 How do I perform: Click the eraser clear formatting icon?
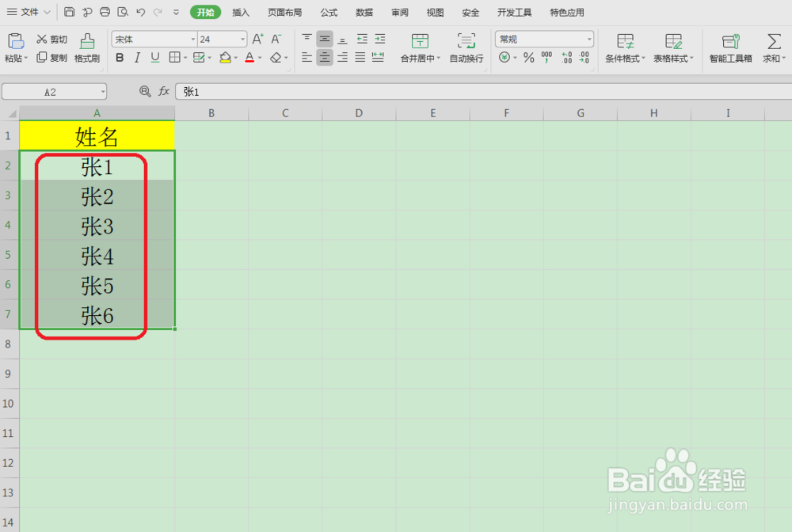[276, 58]
